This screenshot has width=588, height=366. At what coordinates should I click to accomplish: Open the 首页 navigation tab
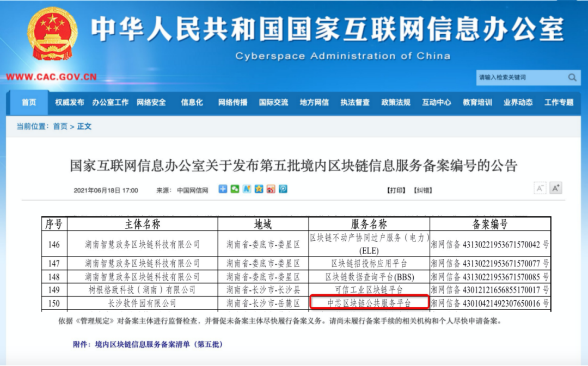coord(29,102)
